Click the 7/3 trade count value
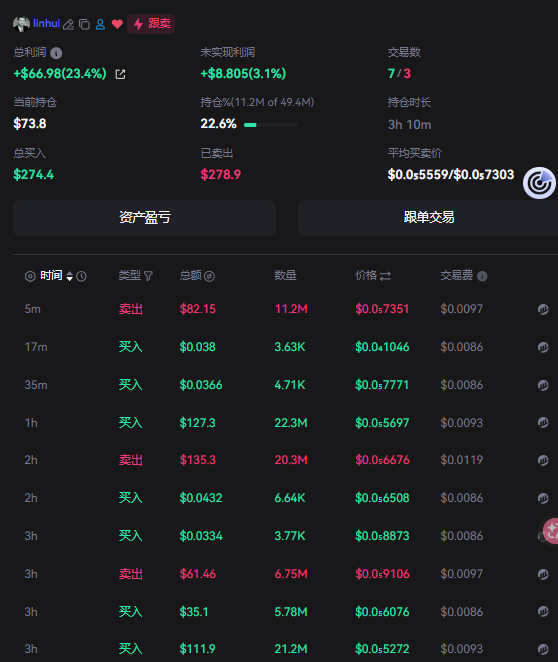Image resolution: width=558 pixels, height=662 pixels. 399,73
